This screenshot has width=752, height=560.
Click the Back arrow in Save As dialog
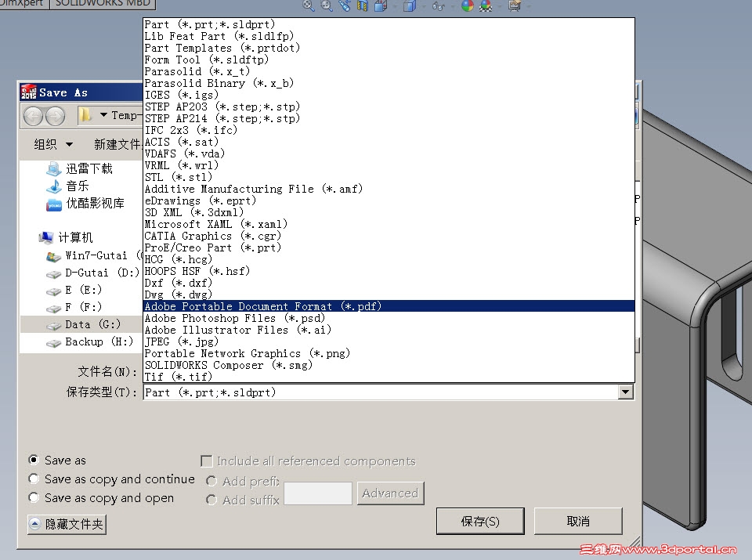tap(33, 116)
